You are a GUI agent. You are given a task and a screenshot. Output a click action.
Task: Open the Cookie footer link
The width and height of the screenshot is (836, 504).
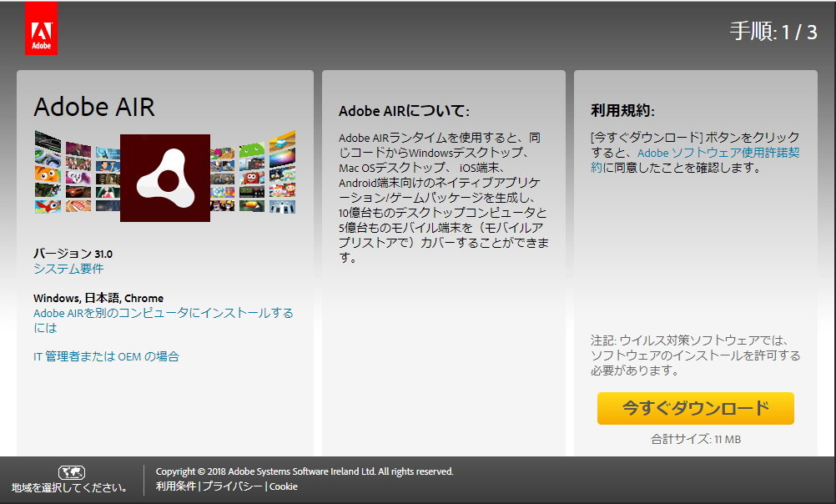click(x=283, y=486)
